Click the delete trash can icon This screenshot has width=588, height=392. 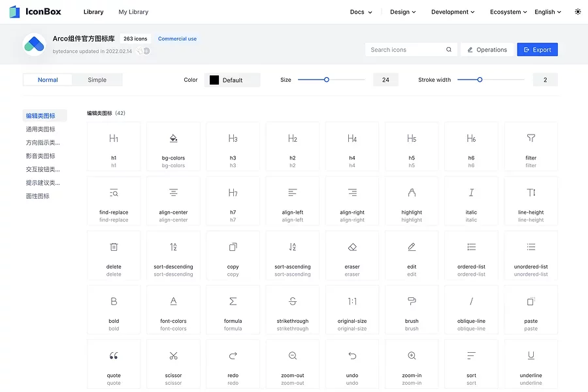point(114,247)
